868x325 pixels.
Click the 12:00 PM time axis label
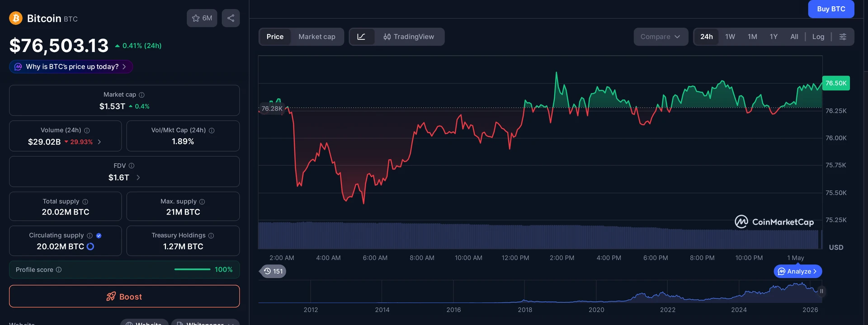click(515, 258)
